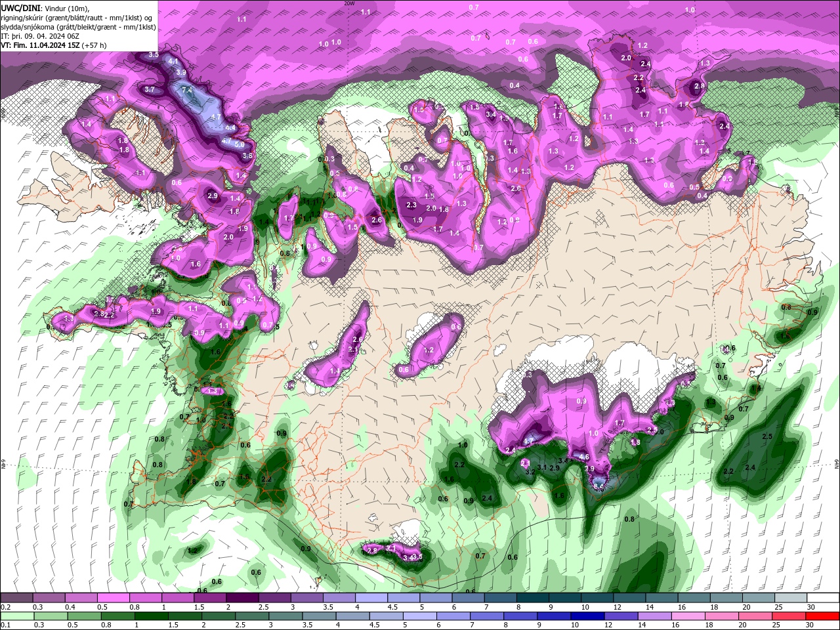Select the '3.1' rain value on the south coast

tap(542, 467)
